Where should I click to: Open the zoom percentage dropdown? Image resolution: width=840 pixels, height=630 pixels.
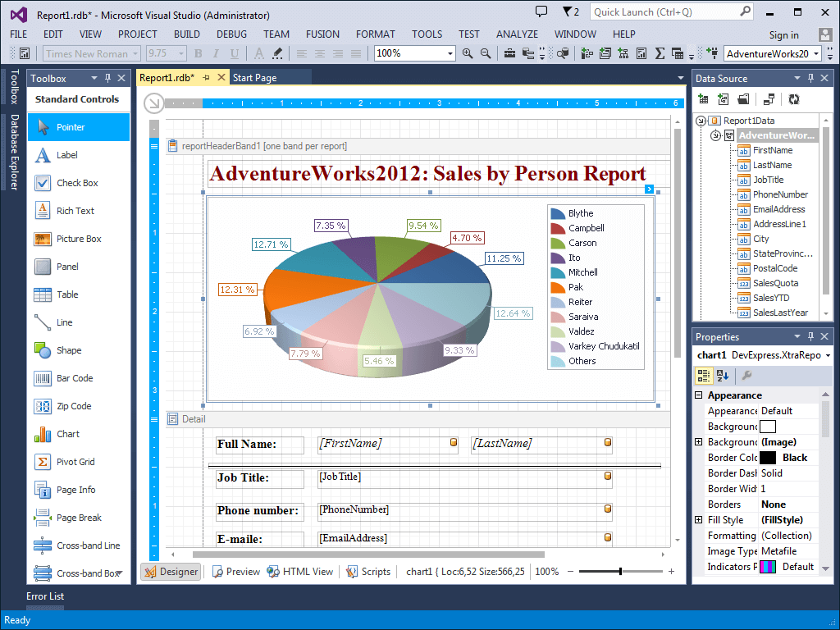click(450, 53)
